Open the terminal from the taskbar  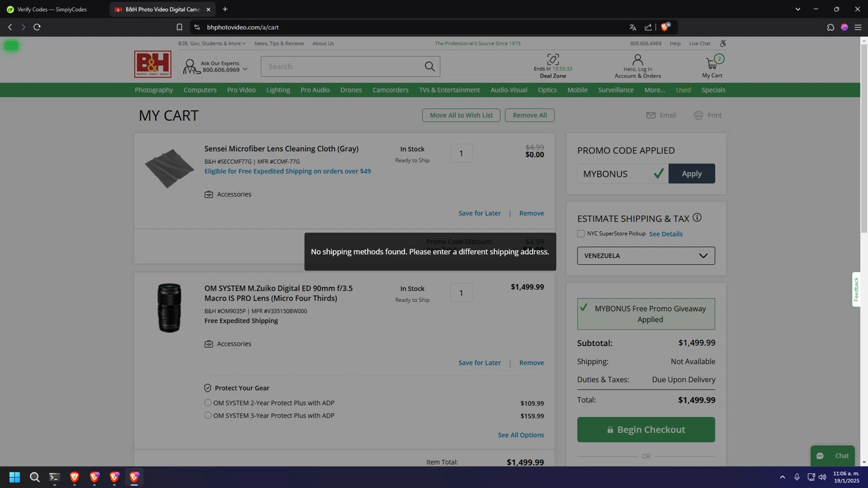coord(54,477)
